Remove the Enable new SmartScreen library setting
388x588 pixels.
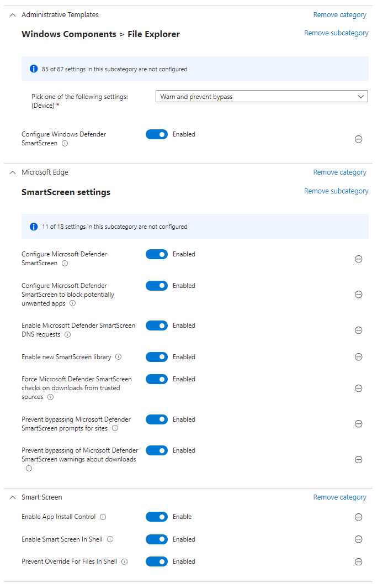(358, 357)
